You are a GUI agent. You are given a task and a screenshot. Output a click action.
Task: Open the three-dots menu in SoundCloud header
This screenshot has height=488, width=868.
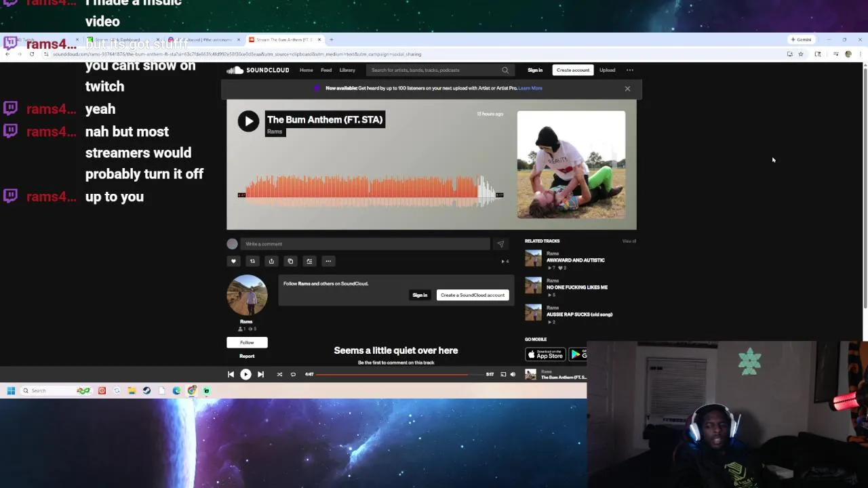click(630, 70)
